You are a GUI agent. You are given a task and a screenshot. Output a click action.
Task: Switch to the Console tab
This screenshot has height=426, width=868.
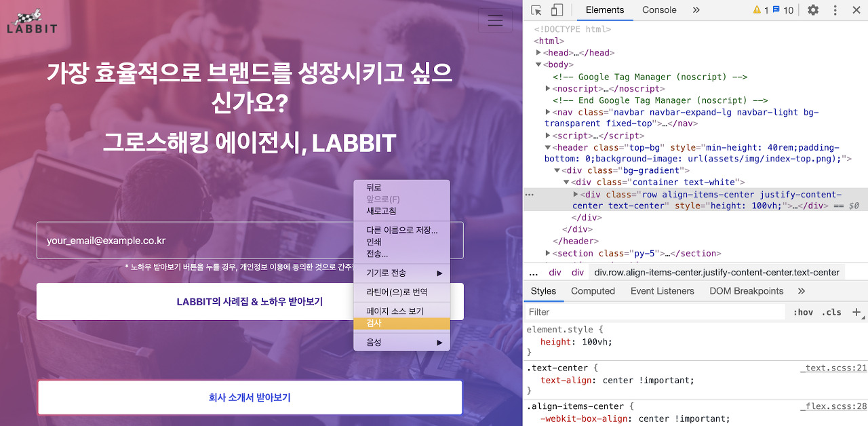[x=659, y=10]
